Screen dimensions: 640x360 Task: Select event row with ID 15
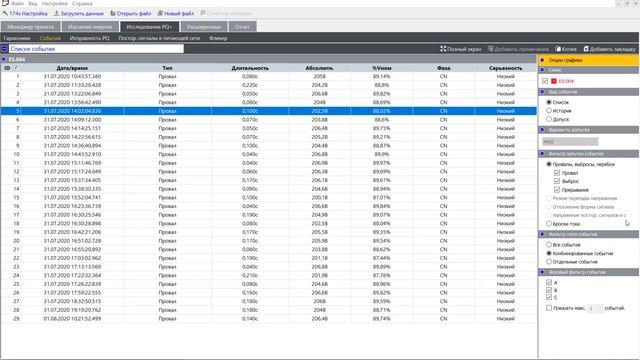click(269, 198)
